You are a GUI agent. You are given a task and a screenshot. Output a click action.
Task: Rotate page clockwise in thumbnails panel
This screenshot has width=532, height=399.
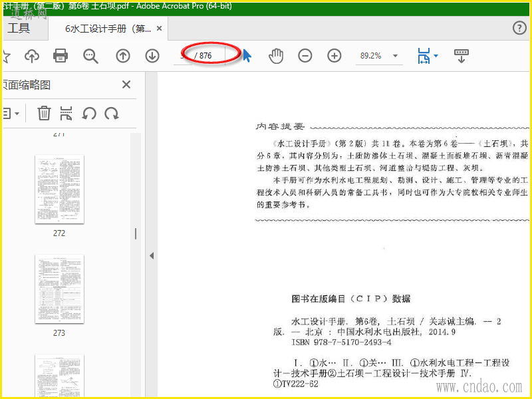tap(112, 113)
